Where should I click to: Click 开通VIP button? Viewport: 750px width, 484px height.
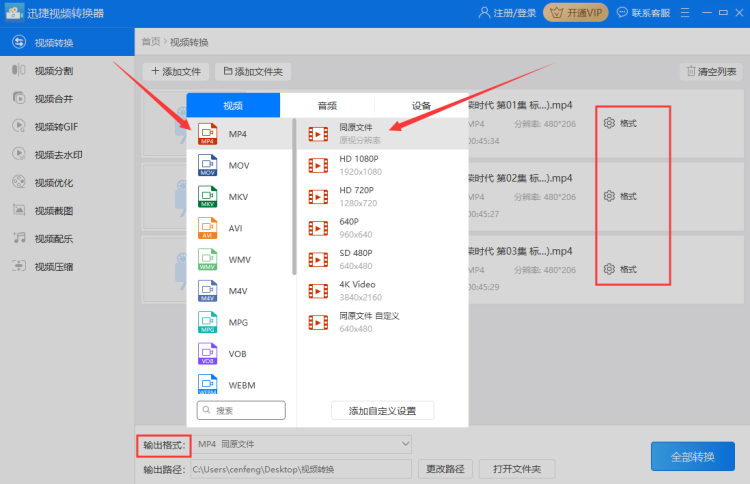(576, 13)
